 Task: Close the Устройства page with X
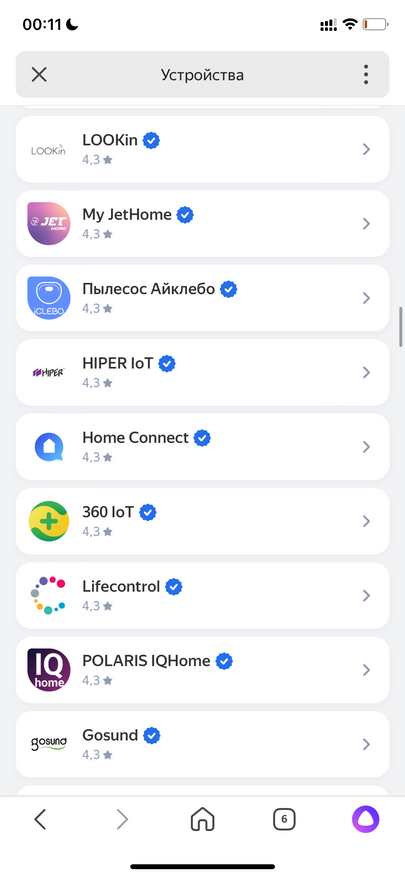(39, 74)
